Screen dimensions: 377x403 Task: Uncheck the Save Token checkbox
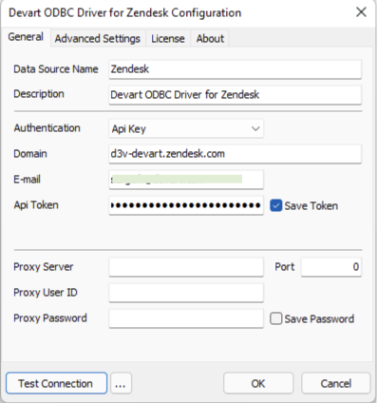276,206
